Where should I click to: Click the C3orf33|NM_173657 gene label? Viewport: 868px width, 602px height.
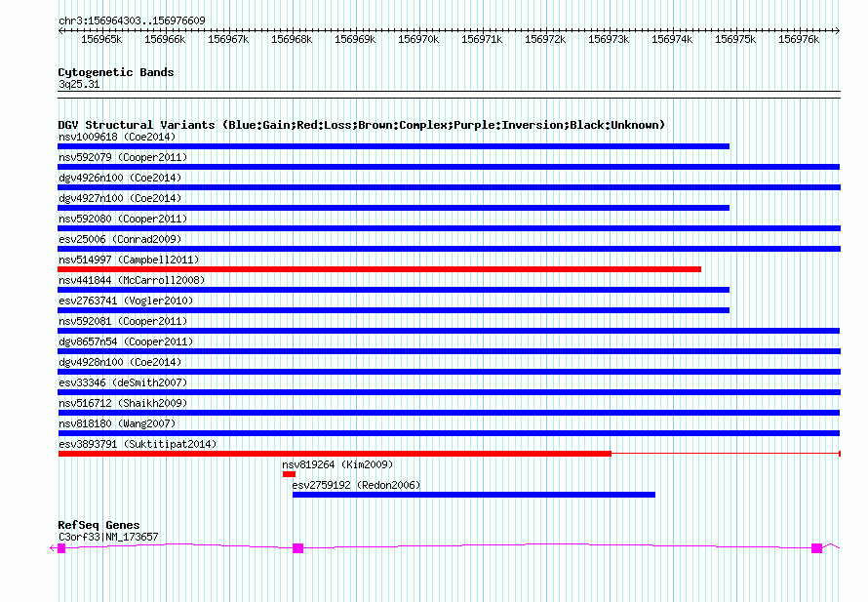[x=108, y=537]
